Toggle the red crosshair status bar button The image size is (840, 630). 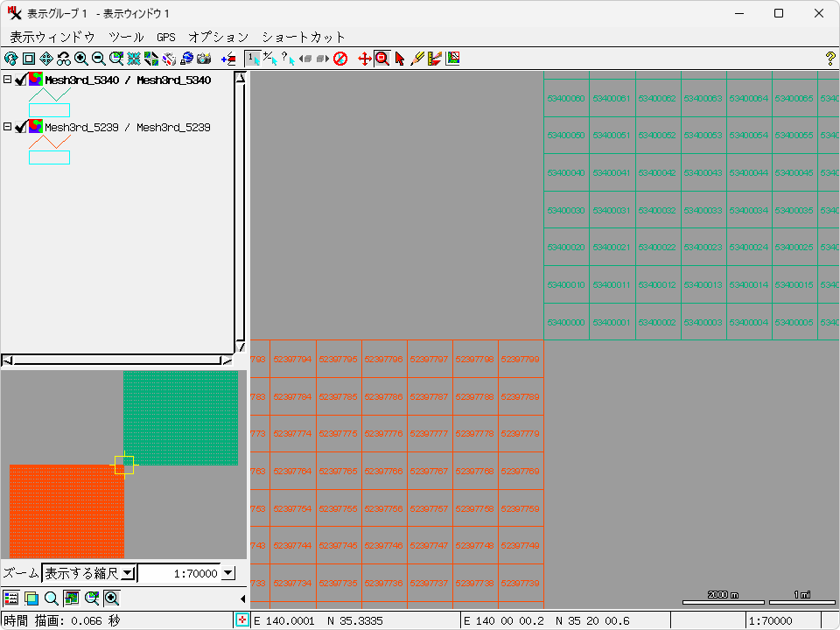tap(242, 620)
